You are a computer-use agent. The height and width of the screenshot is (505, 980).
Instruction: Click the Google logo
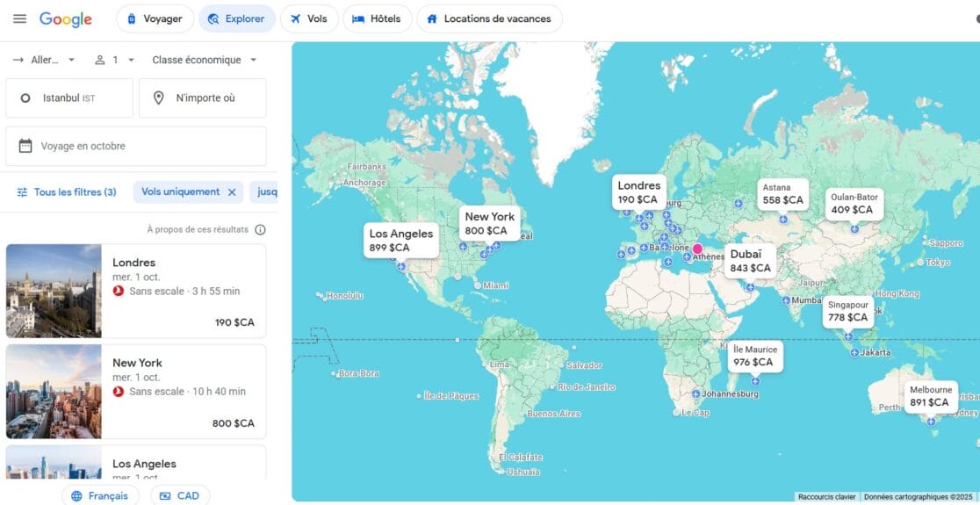click(66, 19)
